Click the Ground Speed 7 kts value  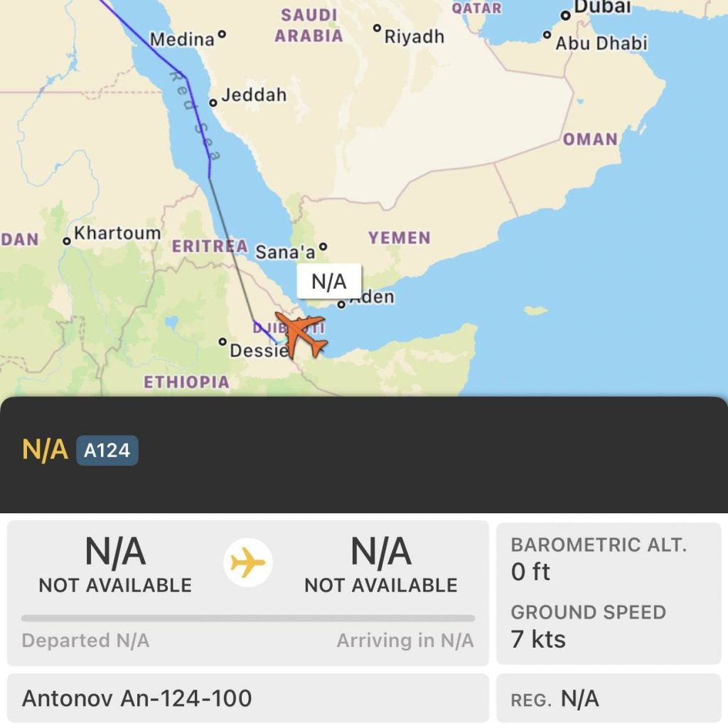click(538, 639)
